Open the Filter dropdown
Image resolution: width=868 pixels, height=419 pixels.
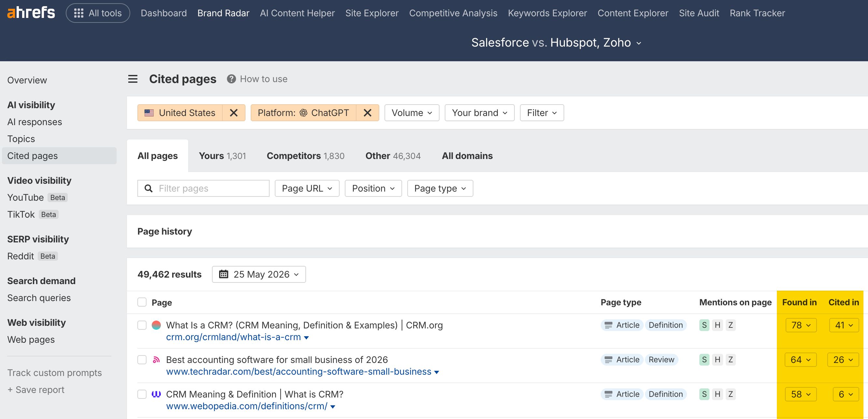pos(542,113)
